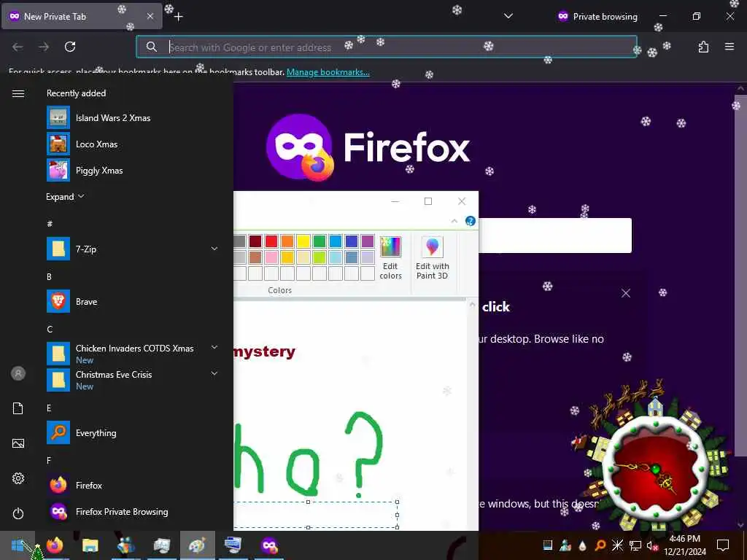Click the muted volume tray icon
This screenshot has width=747, height=560.
coord(651,545)
